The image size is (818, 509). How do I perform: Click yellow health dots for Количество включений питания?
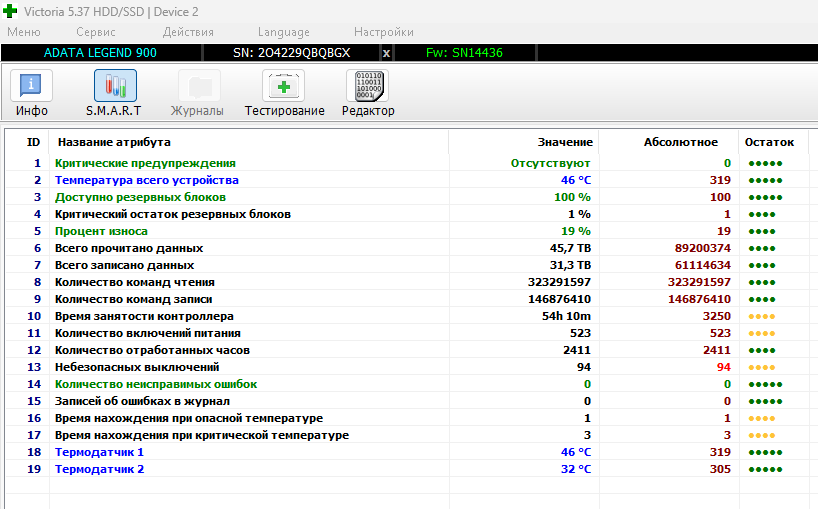point(762,333)
